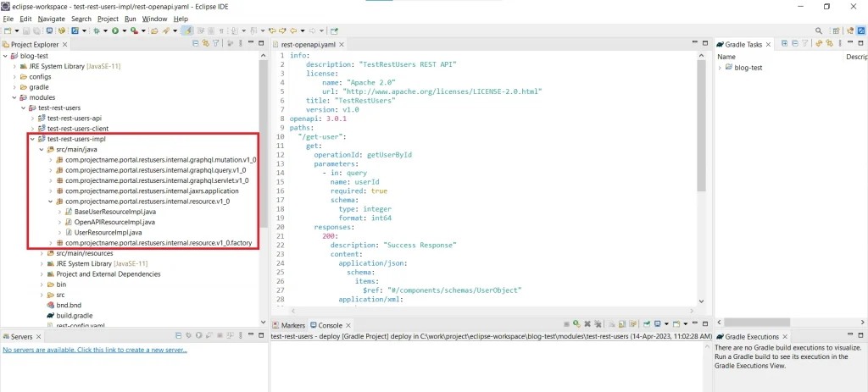Image resolution: width=868 pixels, height=392 pixels.
Task: Toggle Link with Editor in Project Explorer
Action: pyautogui.click(x=205, y=44)
